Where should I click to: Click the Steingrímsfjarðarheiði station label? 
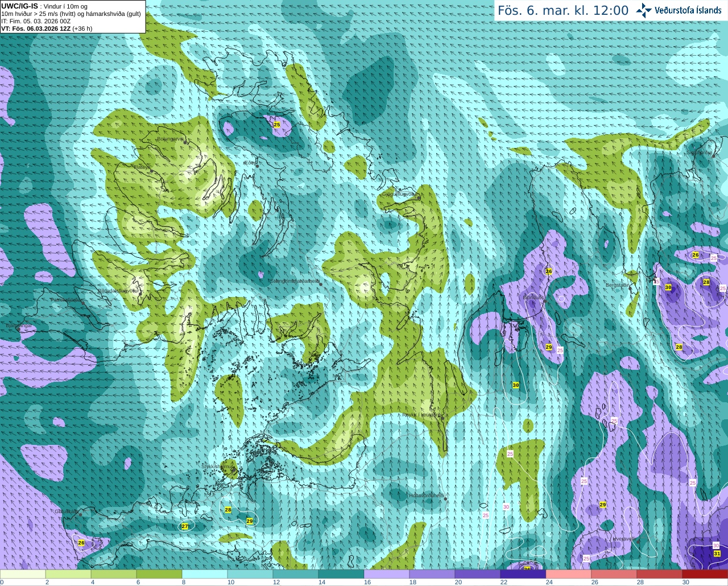tap(294, 281)
